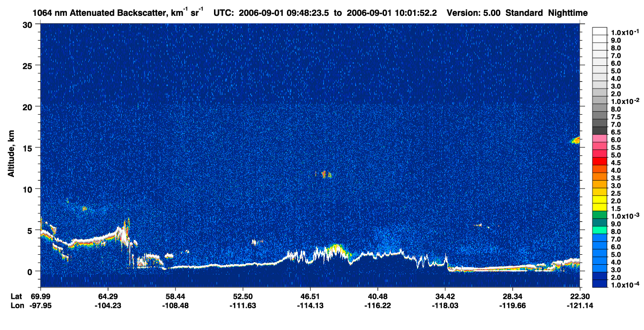Click the "Standard" product label

tap(525, 13)
